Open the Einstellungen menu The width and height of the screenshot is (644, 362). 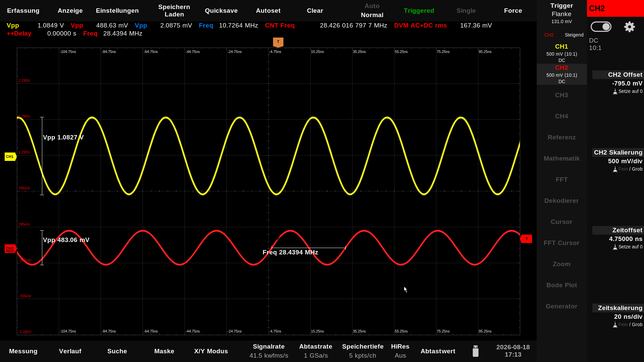pyautogui.click(x=117, y=11)
